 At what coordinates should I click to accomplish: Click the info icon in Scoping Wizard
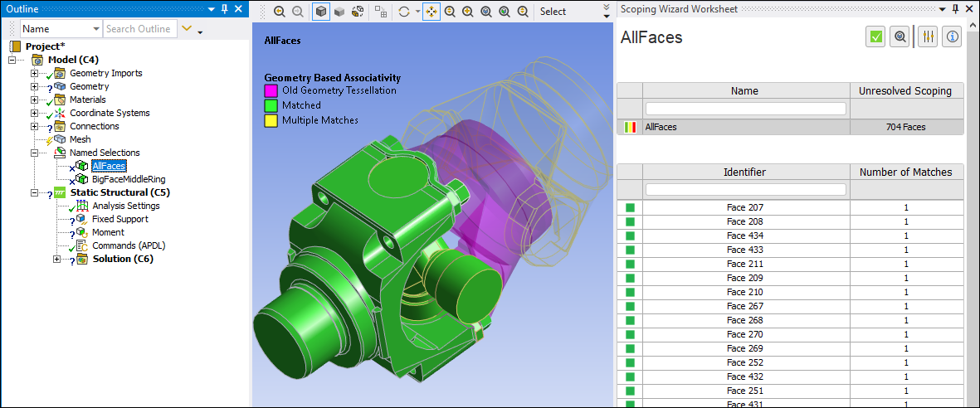(x=952, y=36)
